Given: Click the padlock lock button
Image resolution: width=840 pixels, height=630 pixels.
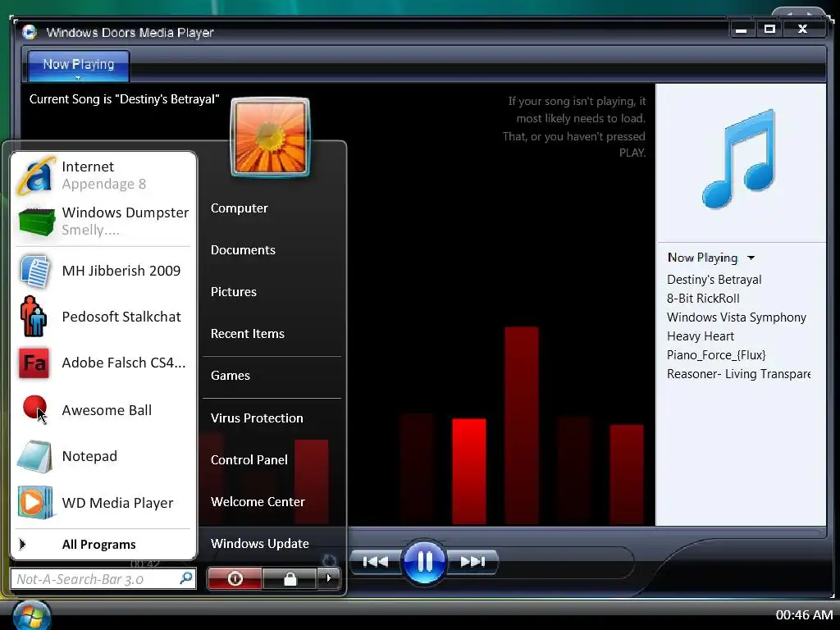Looking at the screenshot, I should pyautogui.click(x=290, y=578).
